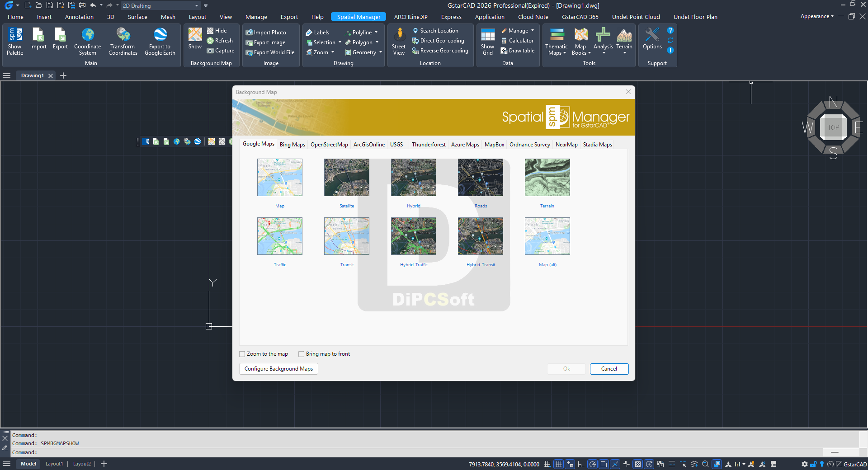
Task: Select the Google Maps Terrain thumbnail
Action: point(547,177)
